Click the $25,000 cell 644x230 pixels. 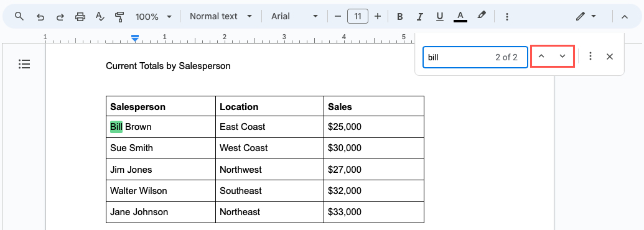click(374, 127)
